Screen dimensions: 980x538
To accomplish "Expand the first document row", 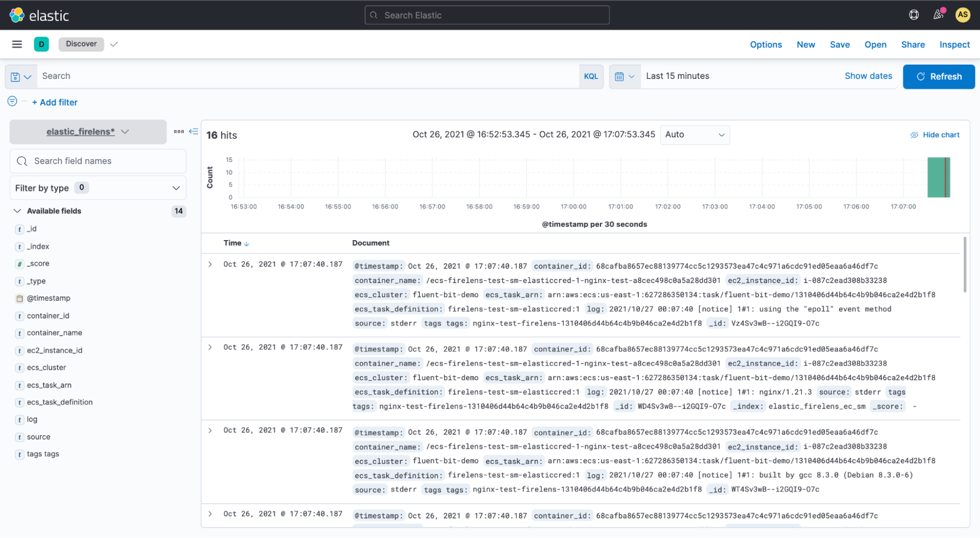I will point(210,264).
